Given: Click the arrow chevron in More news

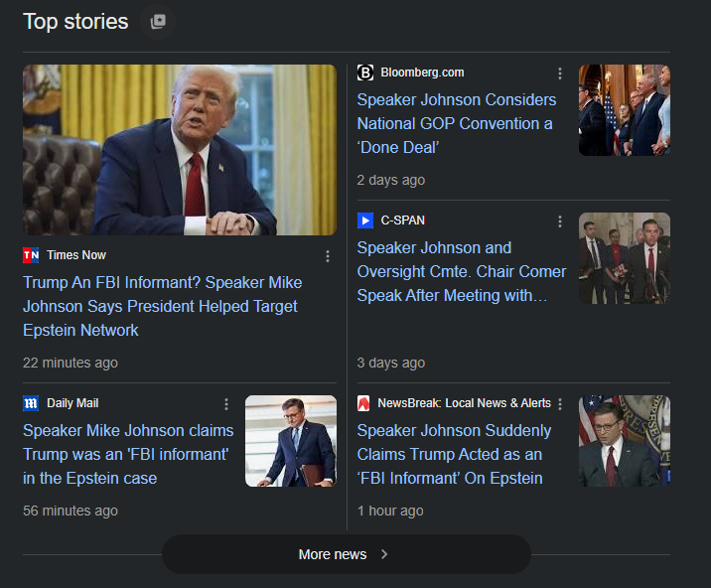Looking at the screenshot, I should [x=384, y=554].
